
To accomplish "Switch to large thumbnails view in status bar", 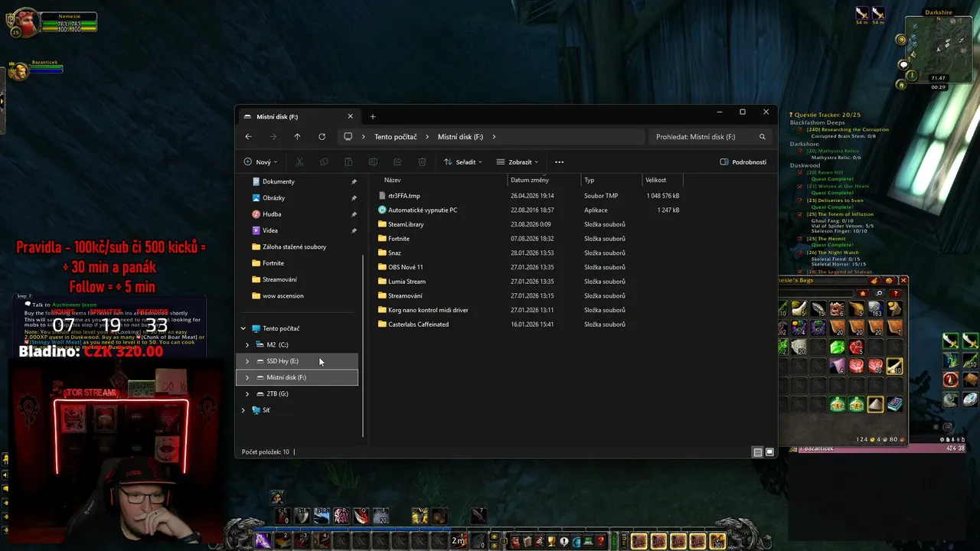I will (770, 452).
